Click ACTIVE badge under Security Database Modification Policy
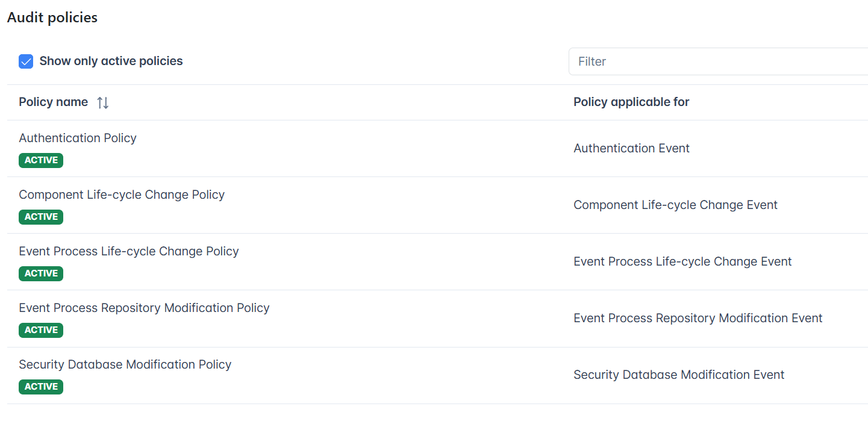Screen dimensions: 868x424 click(x=41, y=387)
